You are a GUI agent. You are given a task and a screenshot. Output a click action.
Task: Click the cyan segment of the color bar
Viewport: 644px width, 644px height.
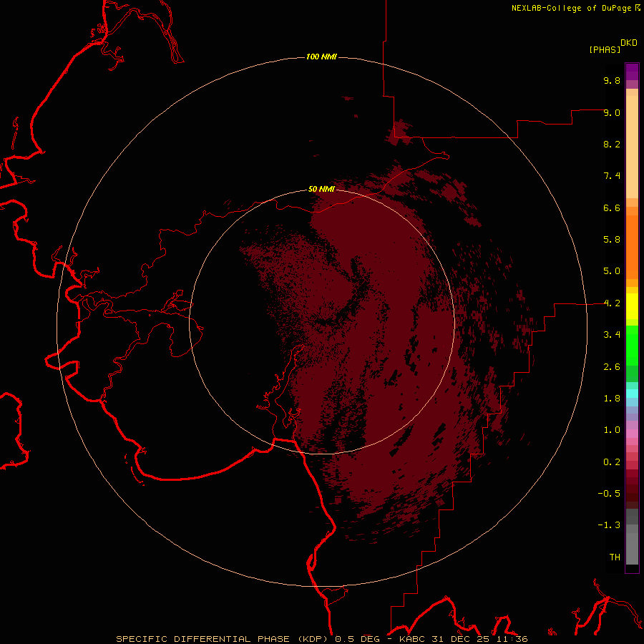click(x=632, y=393)
